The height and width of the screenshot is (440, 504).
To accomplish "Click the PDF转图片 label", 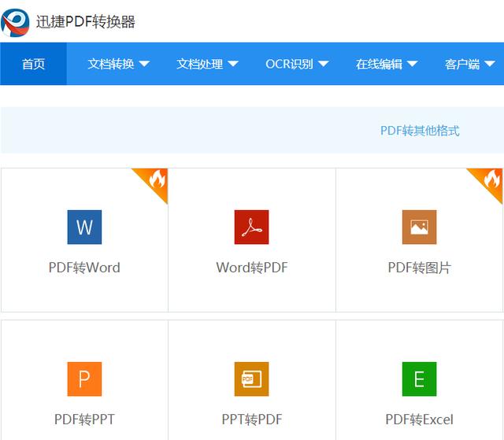I will click(420, 268).
